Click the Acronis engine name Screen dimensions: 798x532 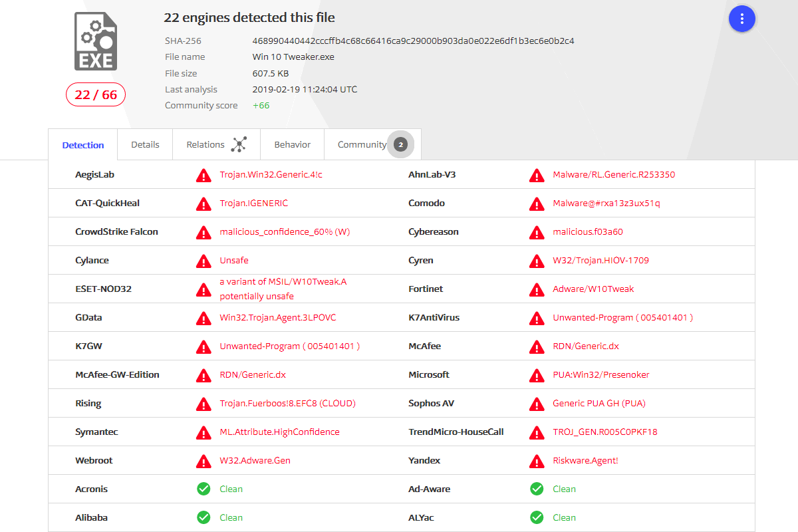92,489
